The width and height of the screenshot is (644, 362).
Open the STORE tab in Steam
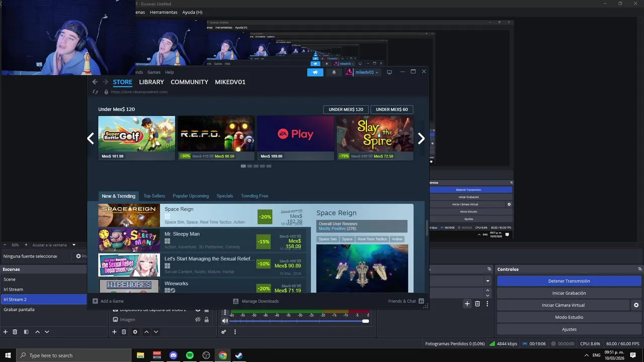[123, 82]
